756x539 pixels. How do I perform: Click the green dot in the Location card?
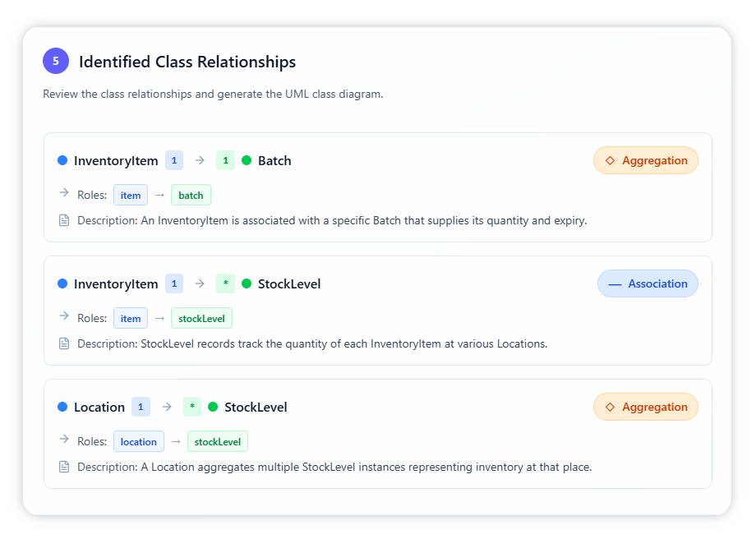click(x=213, y=407)
